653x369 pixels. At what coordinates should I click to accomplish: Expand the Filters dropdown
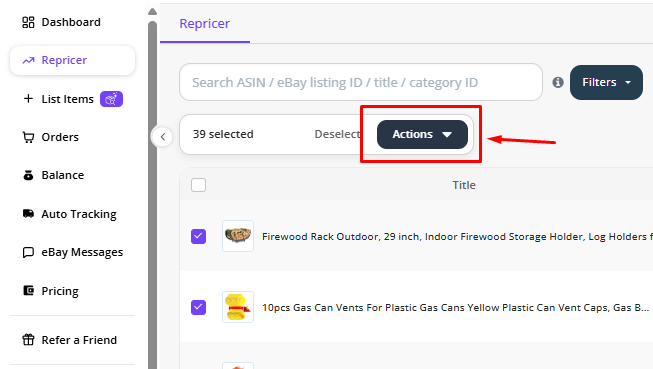(606, 82)
